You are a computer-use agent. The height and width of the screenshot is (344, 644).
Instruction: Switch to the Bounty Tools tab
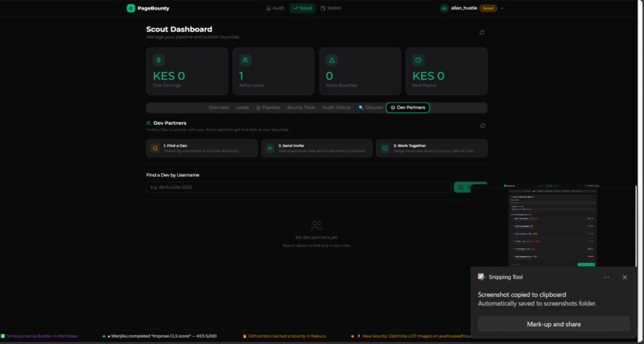point(301,108)
